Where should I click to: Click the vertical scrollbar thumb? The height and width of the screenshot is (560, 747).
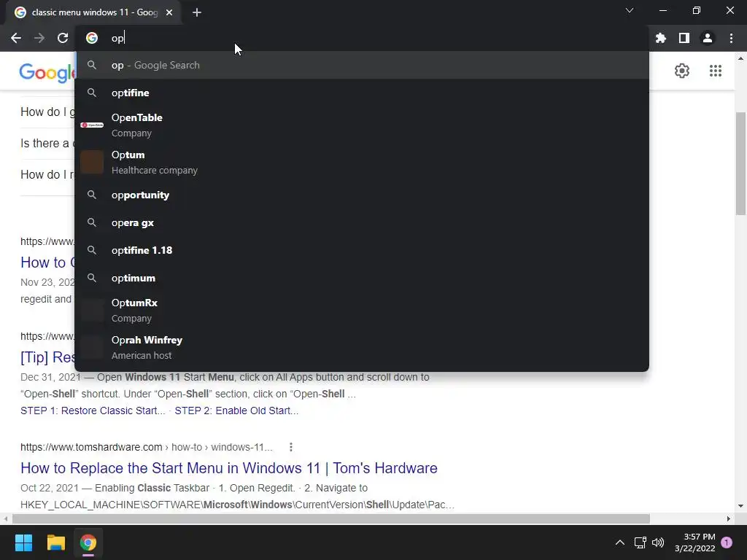click(740, 163)
